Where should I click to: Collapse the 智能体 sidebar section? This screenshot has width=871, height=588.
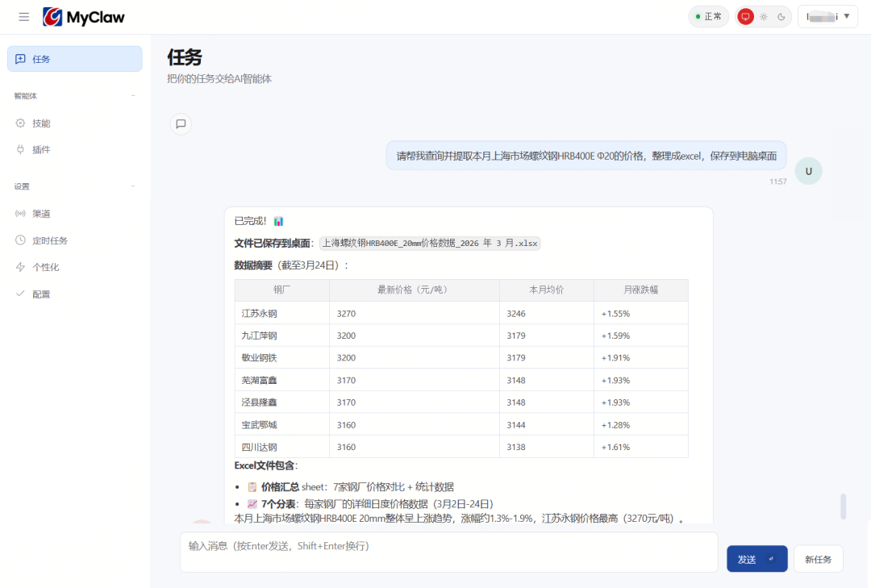[133, 96]
